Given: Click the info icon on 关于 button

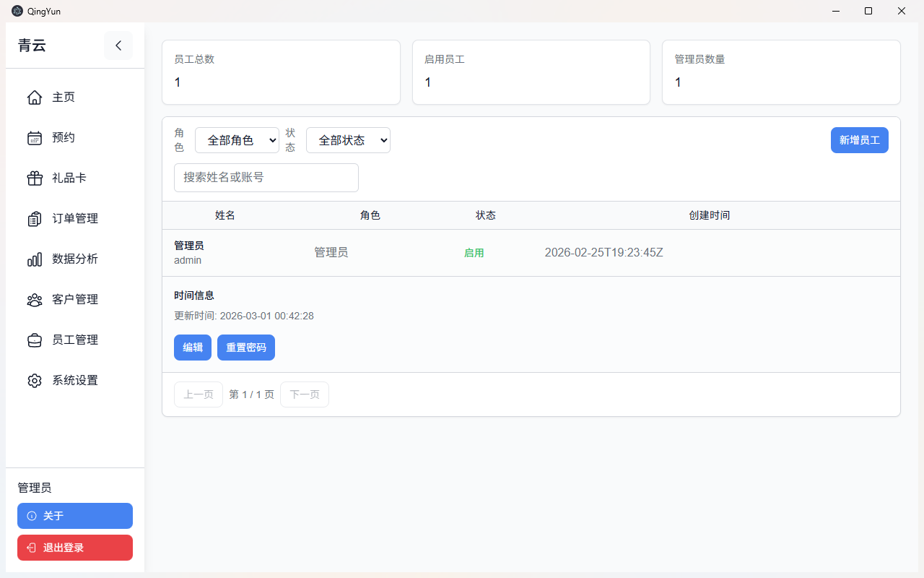Looking at the screenshot, I should click(32, 516).
